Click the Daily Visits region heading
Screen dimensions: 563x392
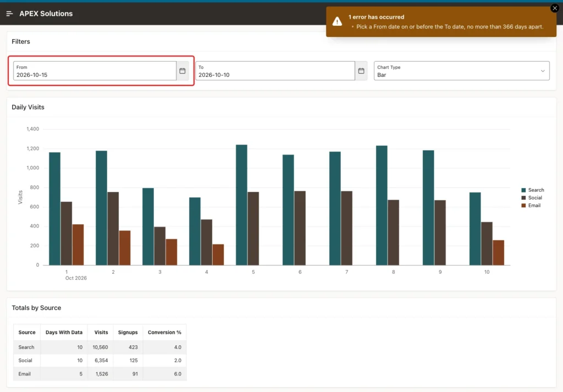coord(28,107)
